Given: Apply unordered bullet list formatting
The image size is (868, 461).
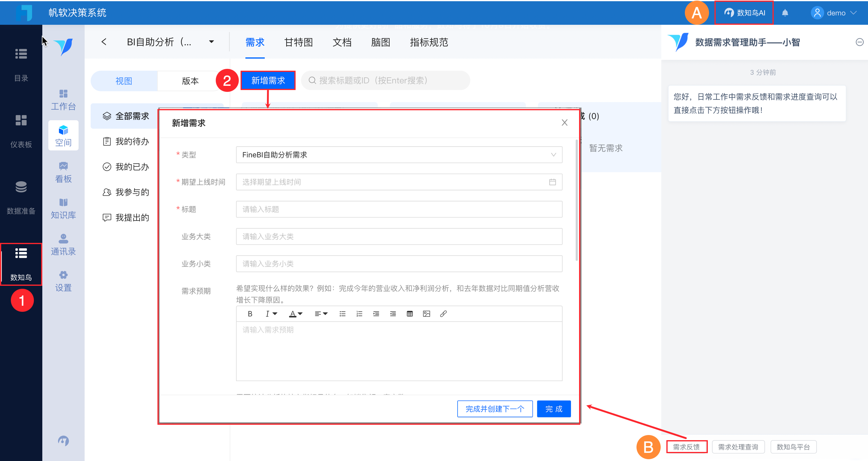Looking at the screenshot, I should tap(342, 314).
